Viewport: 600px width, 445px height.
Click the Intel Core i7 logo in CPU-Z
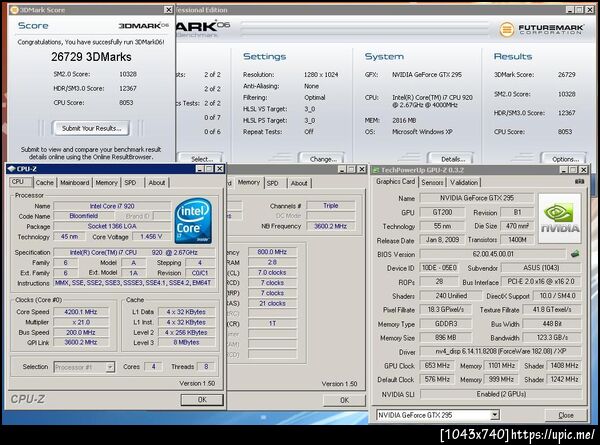193,221
